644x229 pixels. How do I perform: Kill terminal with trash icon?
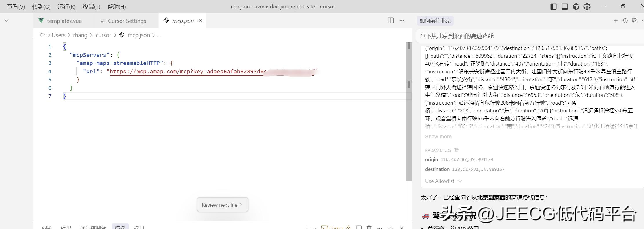coord(369,227)
